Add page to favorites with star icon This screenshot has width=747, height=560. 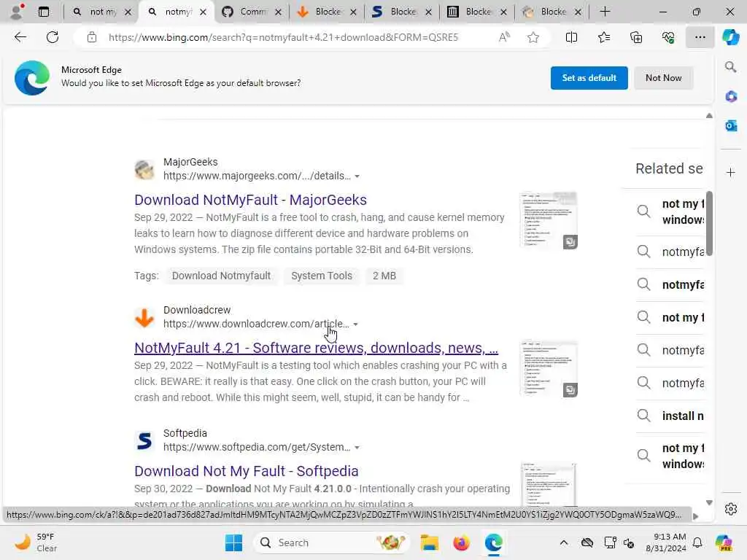(533, 37)
